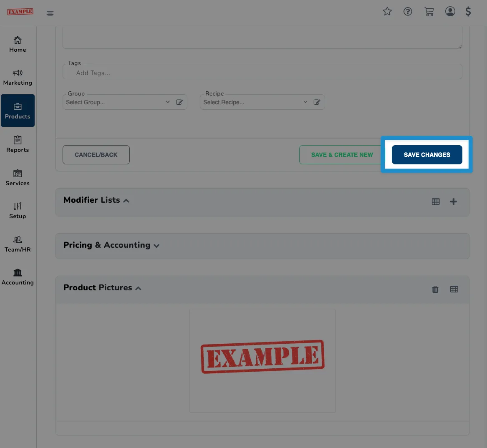Click the CANCEL/BACK button
Screen dimensions: 487x448
96,155
